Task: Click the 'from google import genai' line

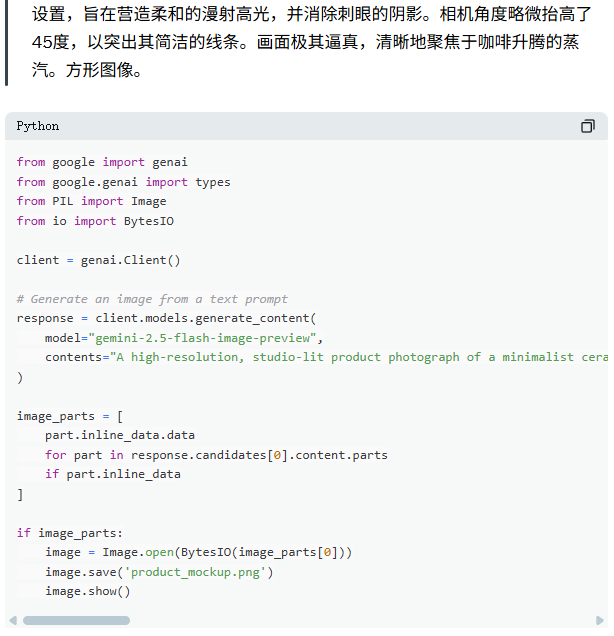Action: click(x=102, y=162)
